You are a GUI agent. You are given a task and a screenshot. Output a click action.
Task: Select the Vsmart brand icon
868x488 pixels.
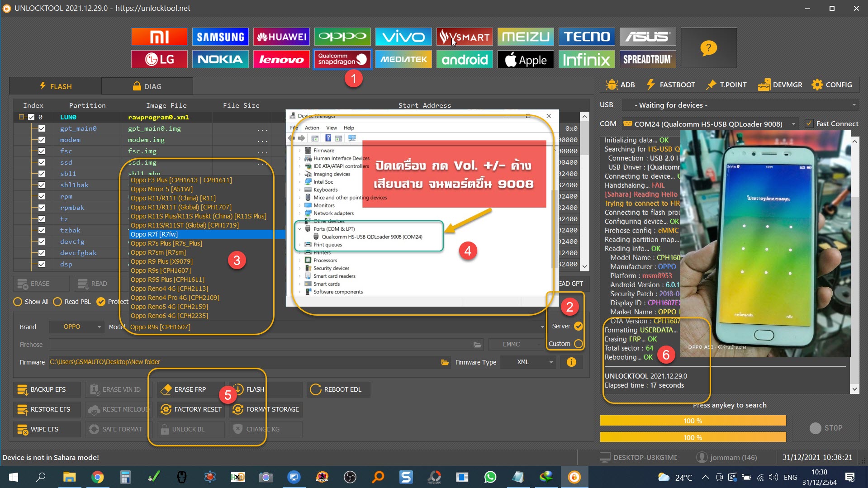click(x=465, y=37)
